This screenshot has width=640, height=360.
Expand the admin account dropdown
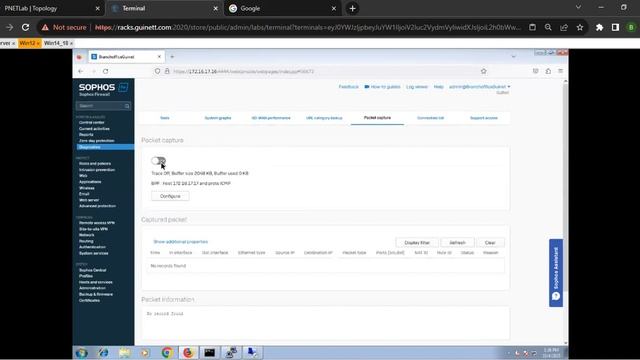479,87
